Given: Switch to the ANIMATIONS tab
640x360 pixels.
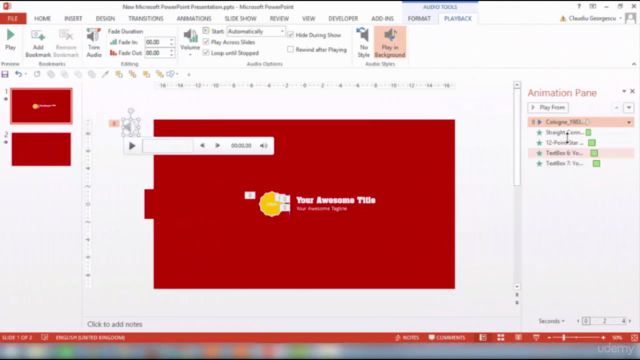Looking at the screenshot, I should pos(194,18).
